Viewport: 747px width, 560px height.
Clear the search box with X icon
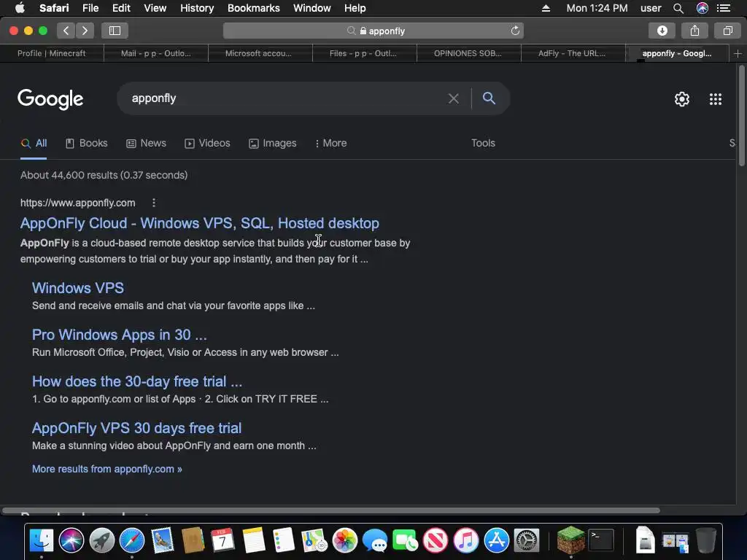point(453,98)
